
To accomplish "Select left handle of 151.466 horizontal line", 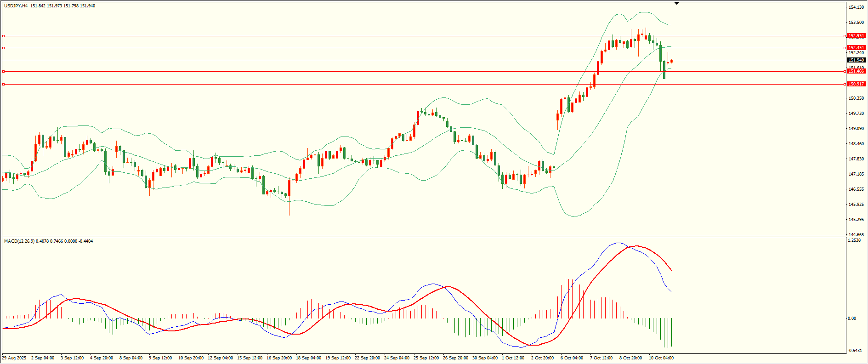I will 4,71.
